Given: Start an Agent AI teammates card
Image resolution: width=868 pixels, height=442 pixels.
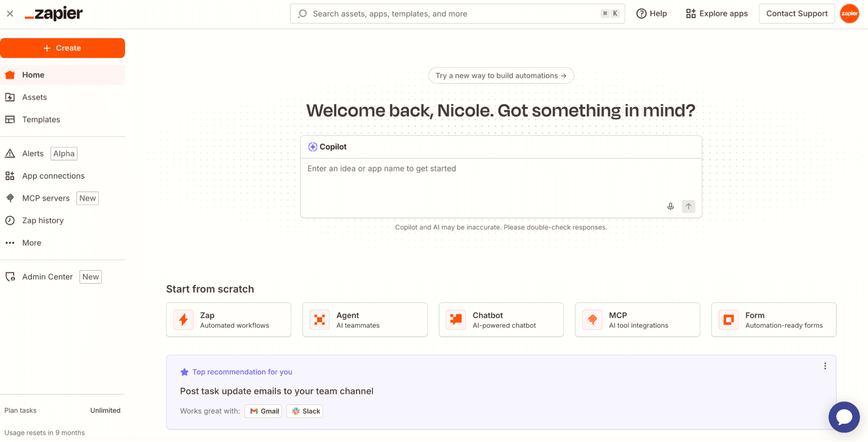Looking at the screenshot, I should click(365, 320).
